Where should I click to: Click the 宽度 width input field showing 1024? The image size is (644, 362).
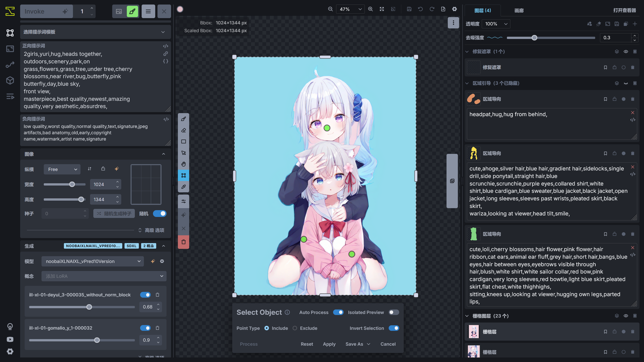point(104,184)
